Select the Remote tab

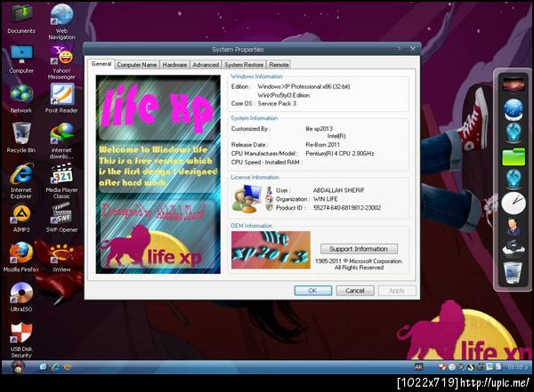(279, 65)
